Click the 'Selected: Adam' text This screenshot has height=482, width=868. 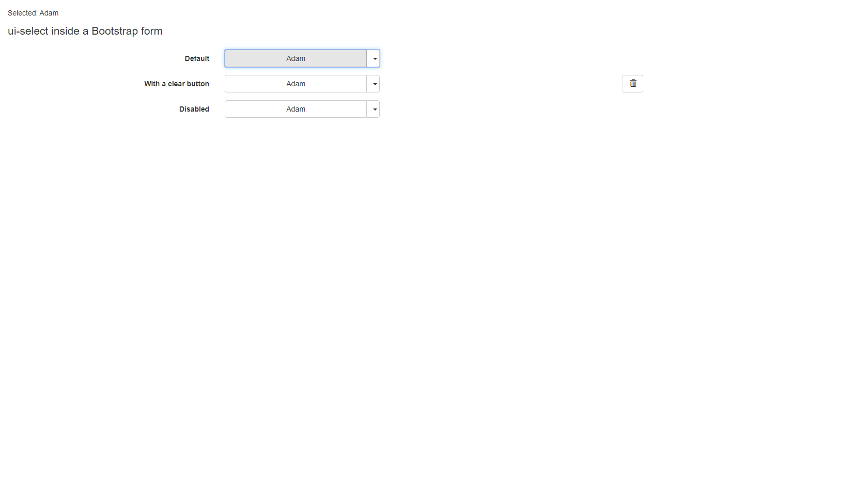point(33,13)
